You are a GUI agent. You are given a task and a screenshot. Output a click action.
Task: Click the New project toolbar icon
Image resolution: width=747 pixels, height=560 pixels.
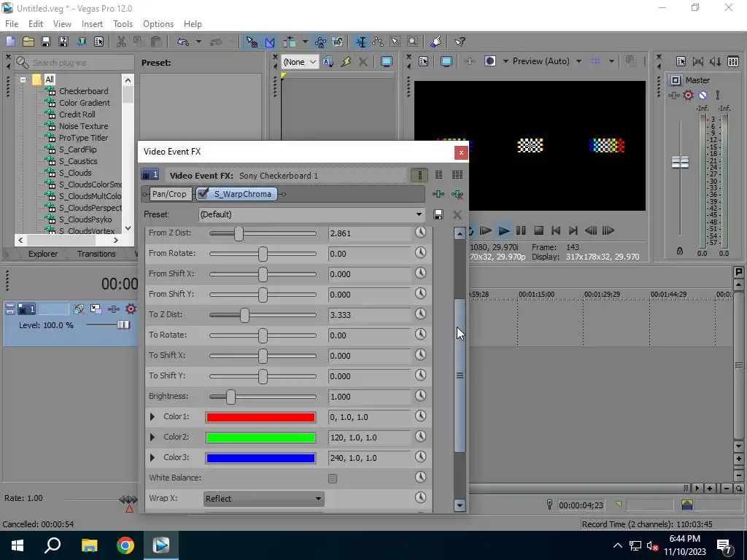[x=10, y=42]
